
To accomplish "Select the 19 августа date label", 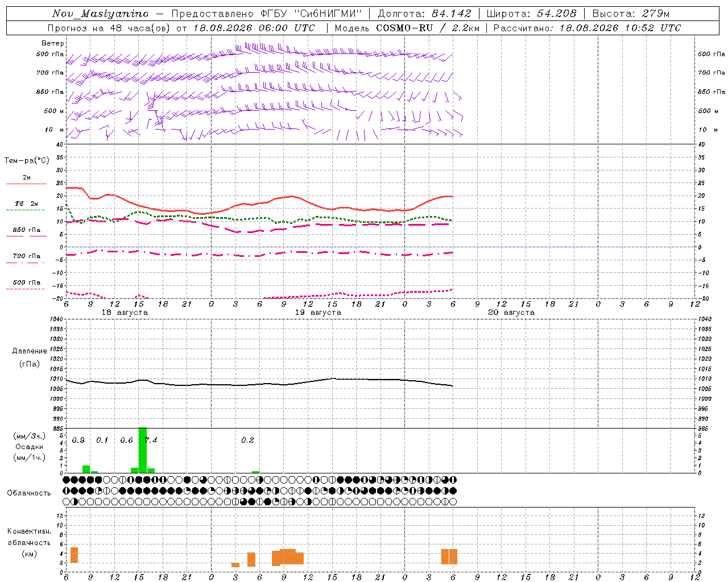I will point(318,313).
